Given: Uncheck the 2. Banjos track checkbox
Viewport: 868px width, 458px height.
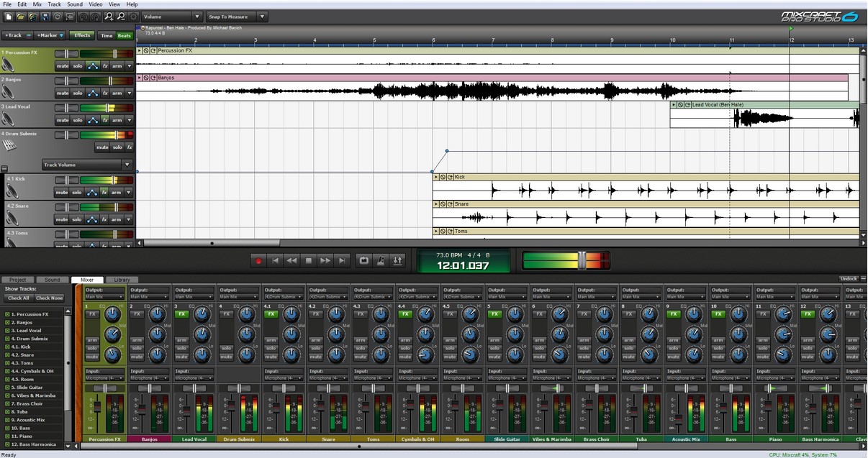Looking at the screenshot, I should [x=7, y=323].
